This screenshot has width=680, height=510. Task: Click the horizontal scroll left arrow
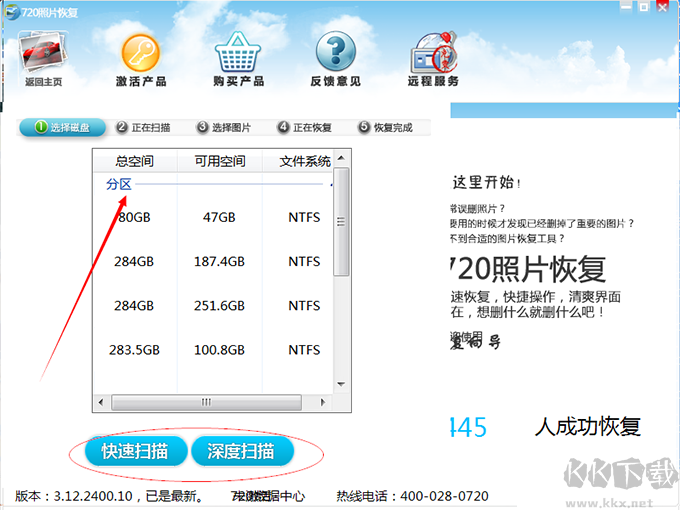pos(101,402)
